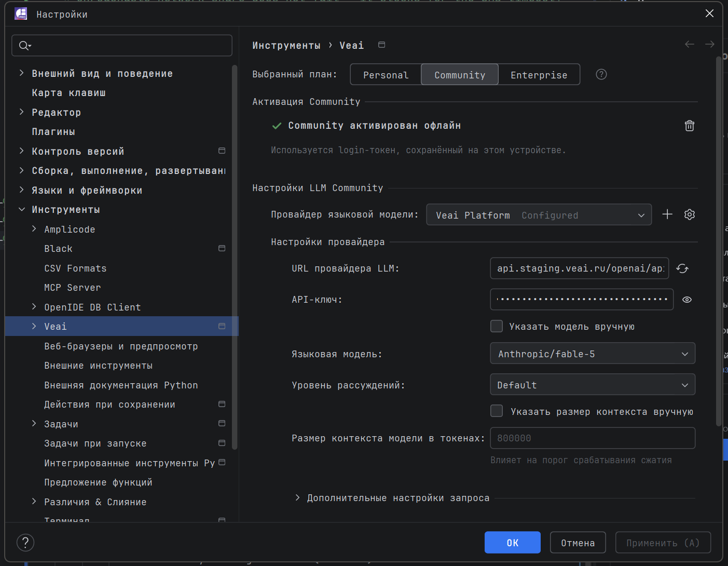
Task: Open the help question mark at bottom
Action: 25,543
